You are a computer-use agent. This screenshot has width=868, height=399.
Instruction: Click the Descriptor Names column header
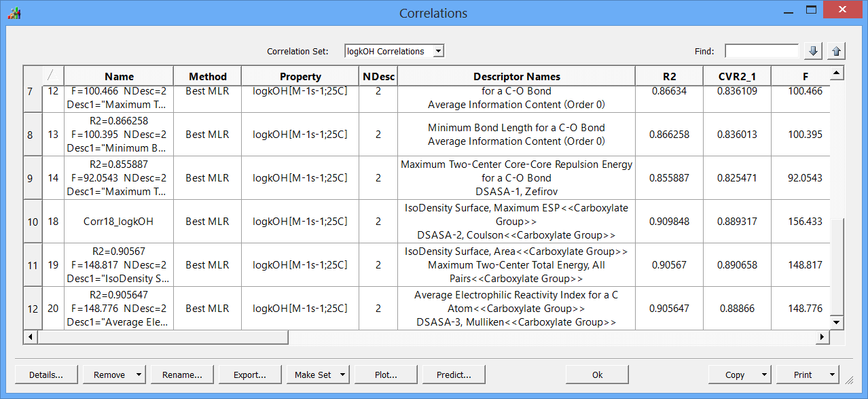pos(517,76)
